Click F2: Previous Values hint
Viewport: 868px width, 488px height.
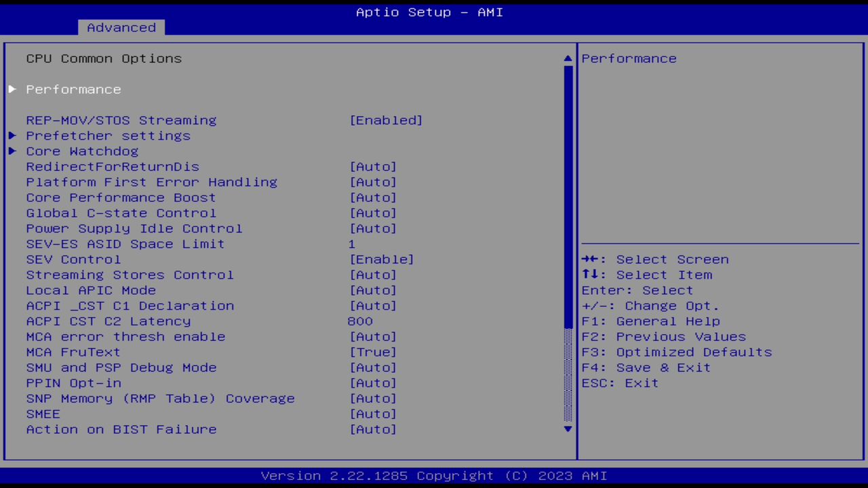pyautogui.click(x=664, y=337)
